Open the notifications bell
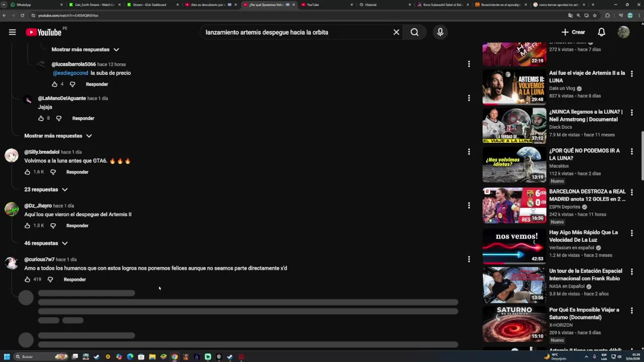Image resolution: width=644 pixels, height=362 pixels. (x=601, y=32)
